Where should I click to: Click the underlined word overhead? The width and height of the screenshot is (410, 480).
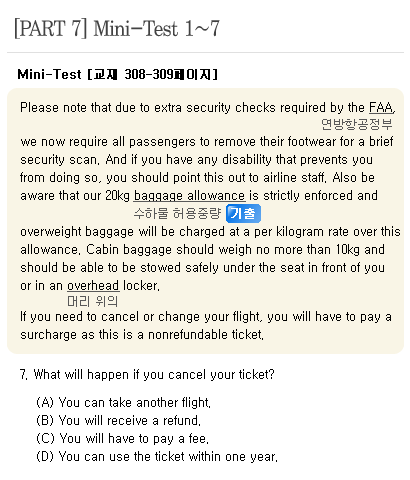tap(93, 286)
